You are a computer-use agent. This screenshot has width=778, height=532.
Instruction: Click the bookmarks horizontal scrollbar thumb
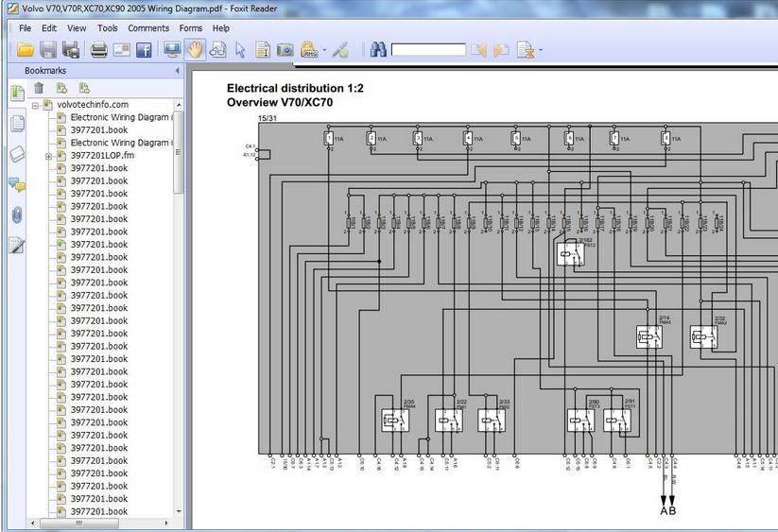(78, 523)
